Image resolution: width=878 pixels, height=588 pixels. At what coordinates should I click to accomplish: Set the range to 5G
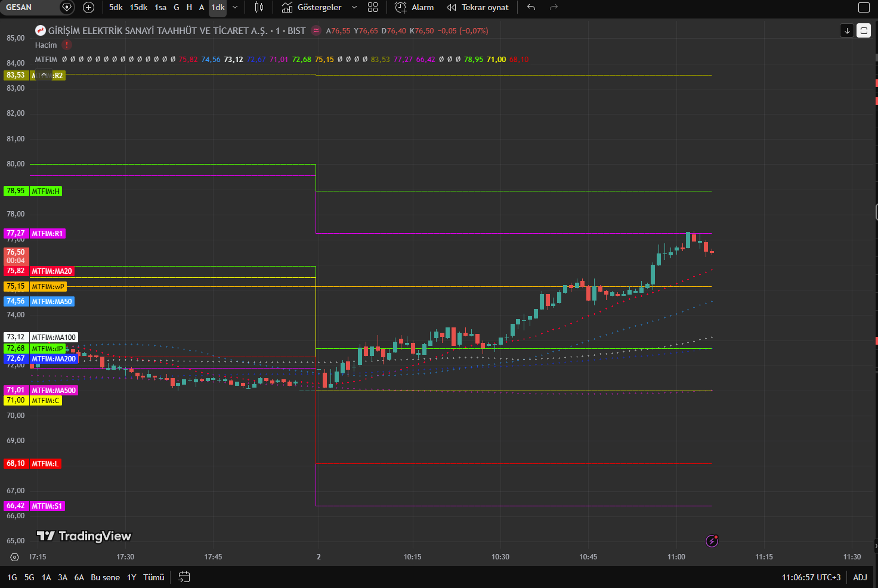pyautogui.click(x=29, y=577)
